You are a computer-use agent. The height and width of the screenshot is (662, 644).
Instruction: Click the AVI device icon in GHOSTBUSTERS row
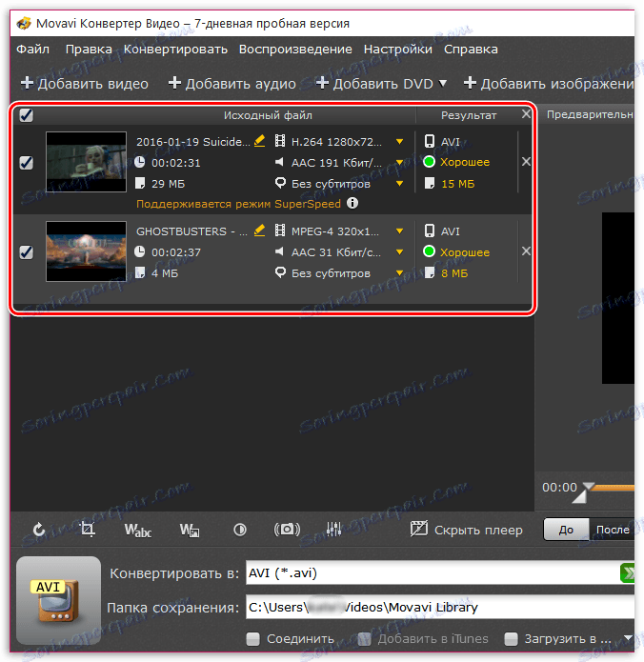[430, 231]
